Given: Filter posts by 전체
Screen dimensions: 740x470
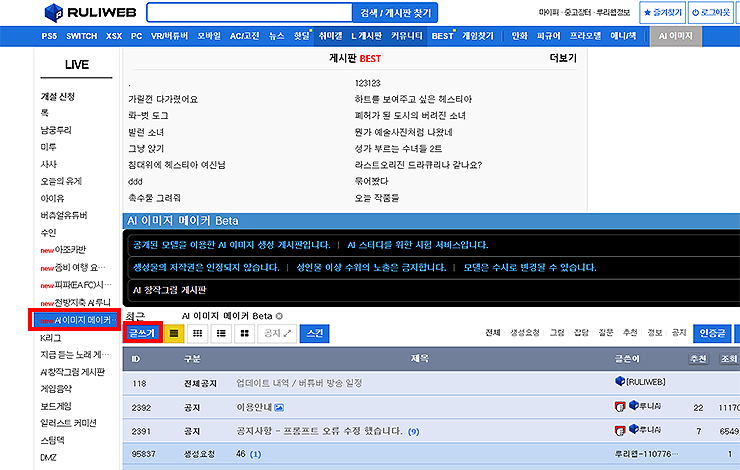Looking at the screenshot, I should pos(492,333).
